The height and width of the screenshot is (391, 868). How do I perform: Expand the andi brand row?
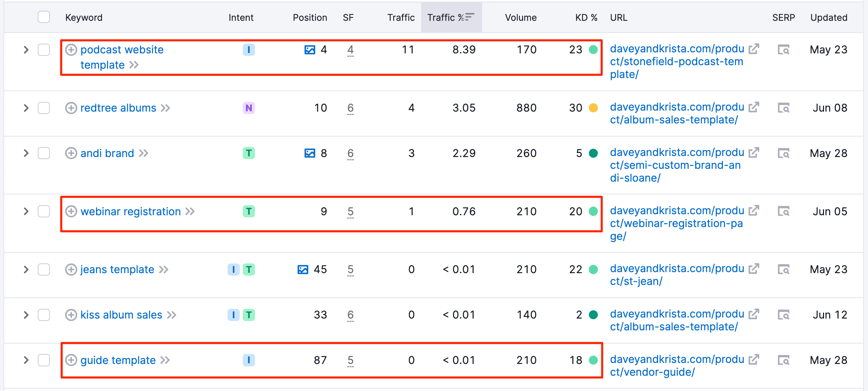click(x=26, y=153)
